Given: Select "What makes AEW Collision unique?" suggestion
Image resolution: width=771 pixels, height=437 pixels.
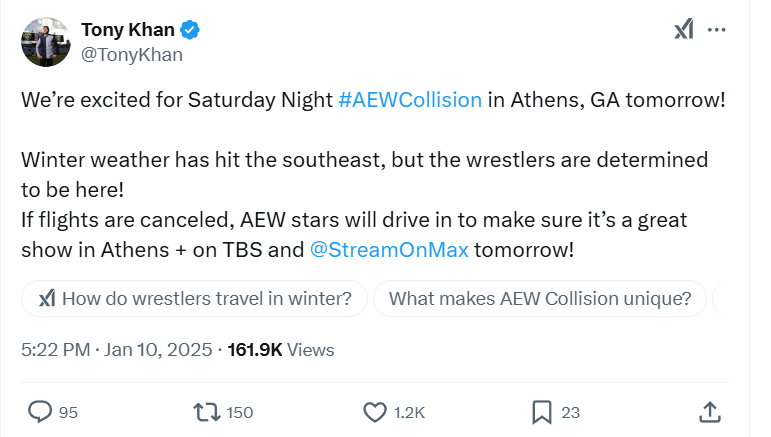Looking at the screenshot, I should pyautogui.click(x=540, y=298).
